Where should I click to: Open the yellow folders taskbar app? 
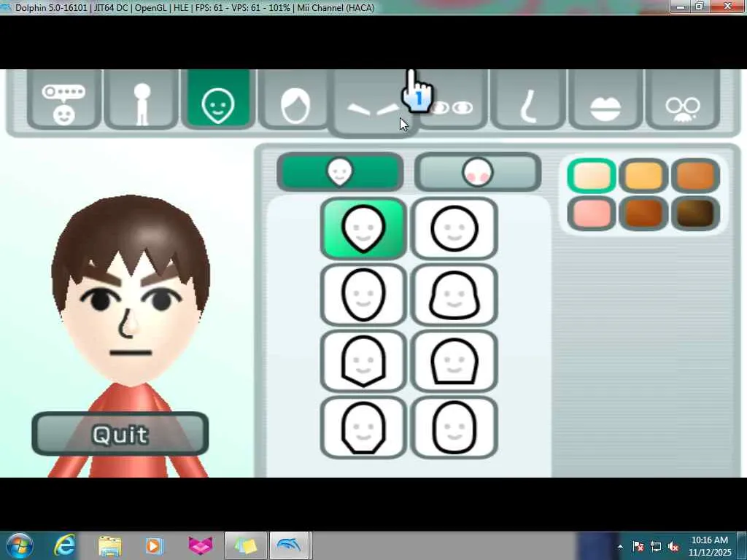tap(246, 545)
